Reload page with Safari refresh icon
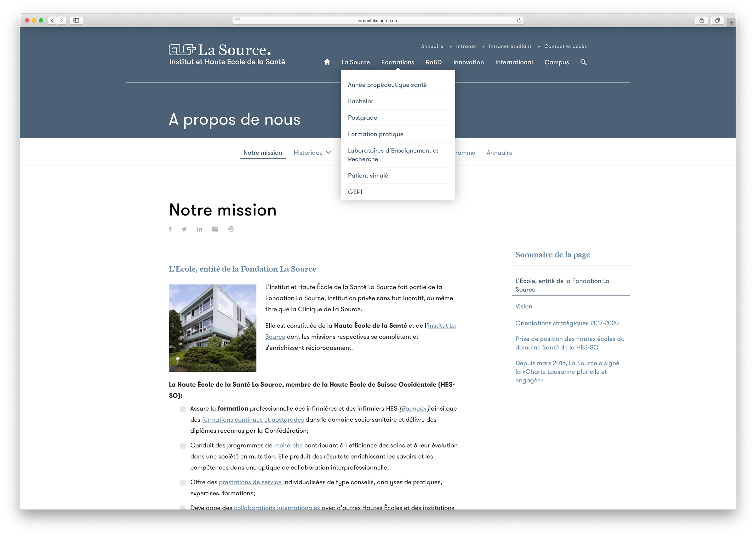The width and height of the screenshot is (756, 536). pos(519,20)
